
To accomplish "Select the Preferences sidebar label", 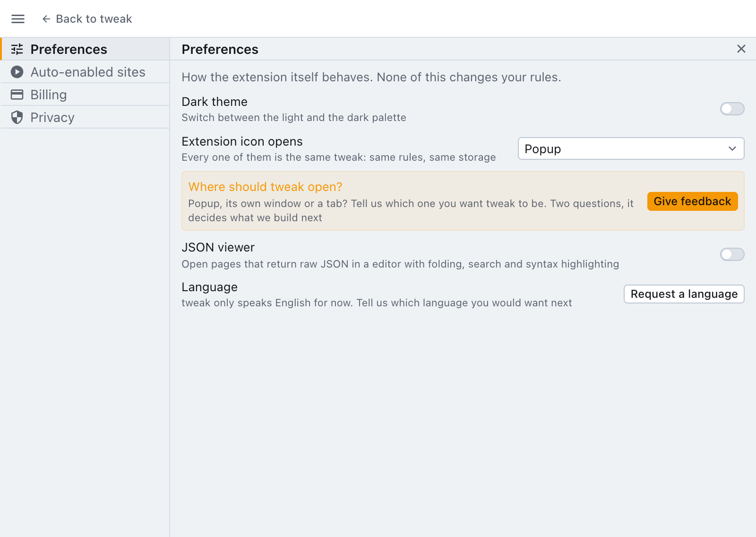I will click(x=69, y=49).
